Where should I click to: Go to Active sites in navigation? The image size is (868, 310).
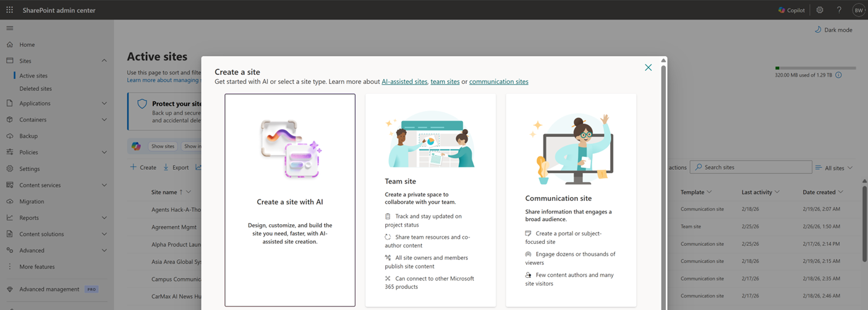click(33, 76)
